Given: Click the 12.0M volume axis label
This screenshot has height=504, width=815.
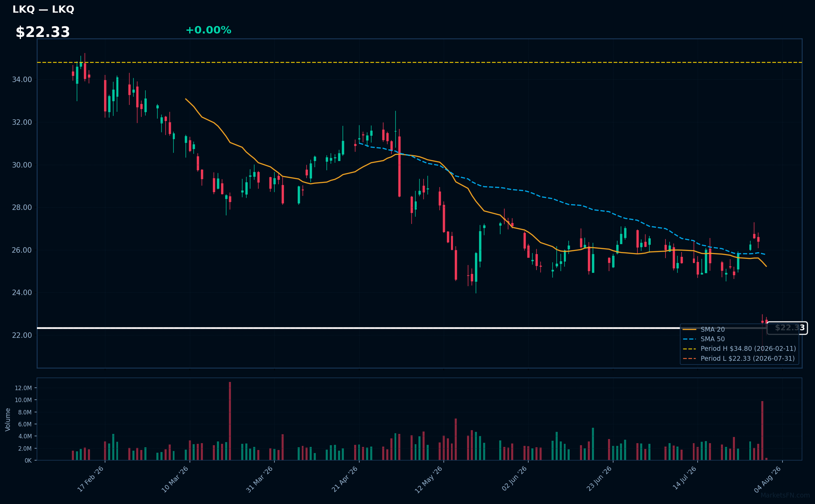Looking at the screenshot, I should pyautogui.click(x=23, y=388).
